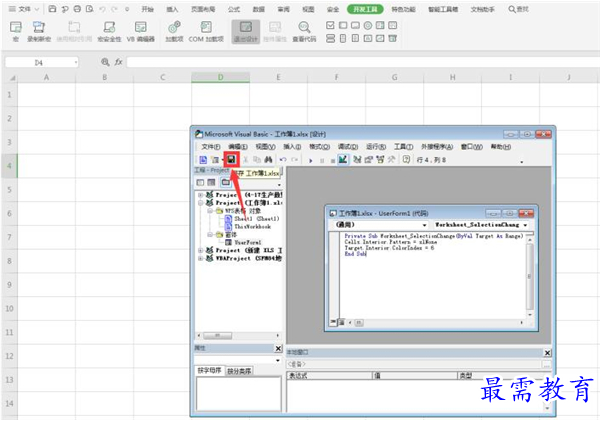
Task: Switch to the 页面布局 ribbon tab
Action: [203, 9]
